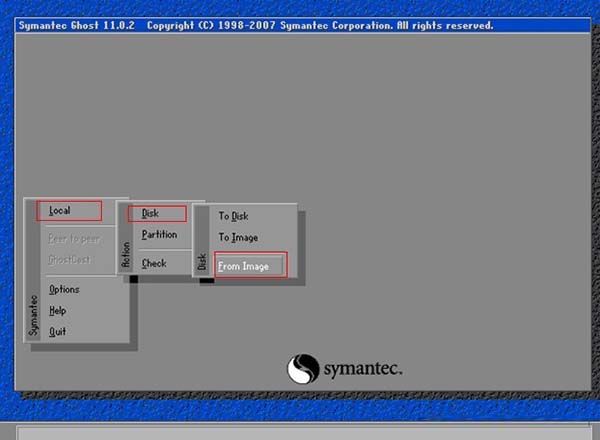Choose Quit to exit Ghost
The image size is (600, 440).
(57, 331)
